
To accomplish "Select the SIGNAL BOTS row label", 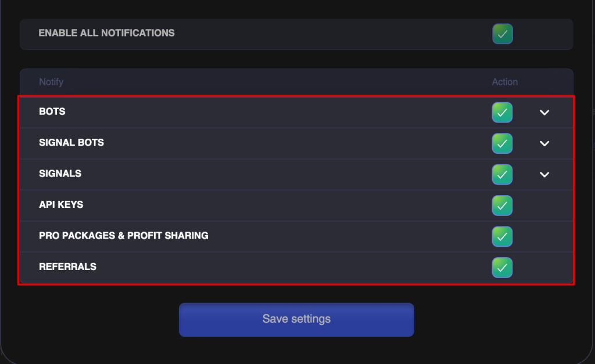I will (x=71, y=142).
